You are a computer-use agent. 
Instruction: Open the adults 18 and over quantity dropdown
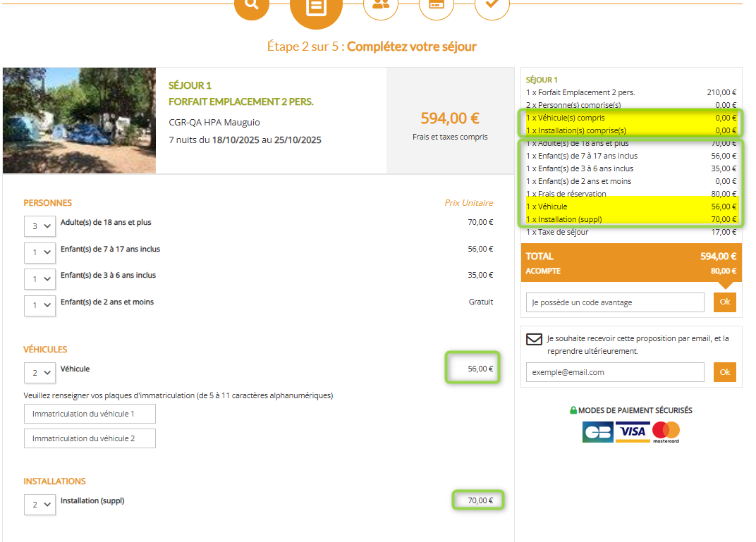(39, 226)
